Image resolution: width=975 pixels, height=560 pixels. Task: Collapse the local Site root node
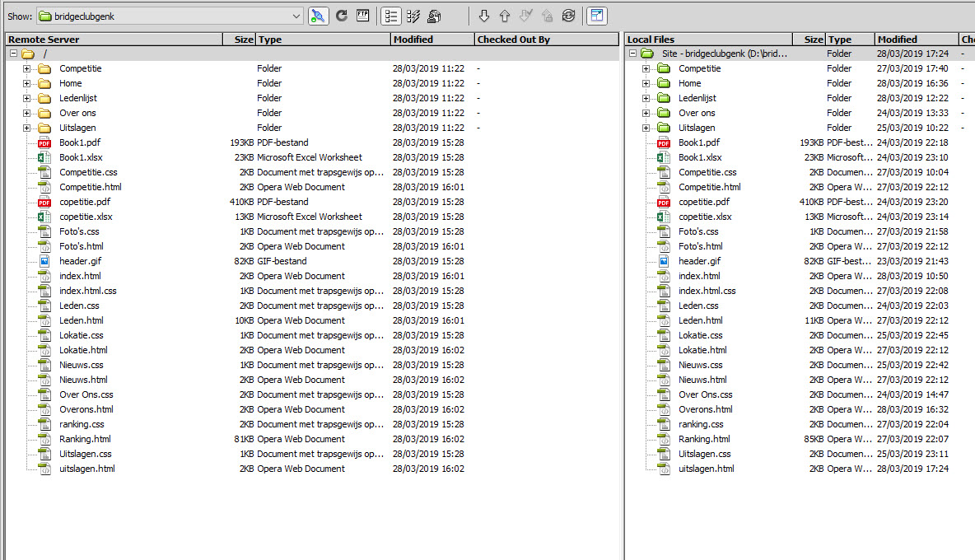(632, 54)
